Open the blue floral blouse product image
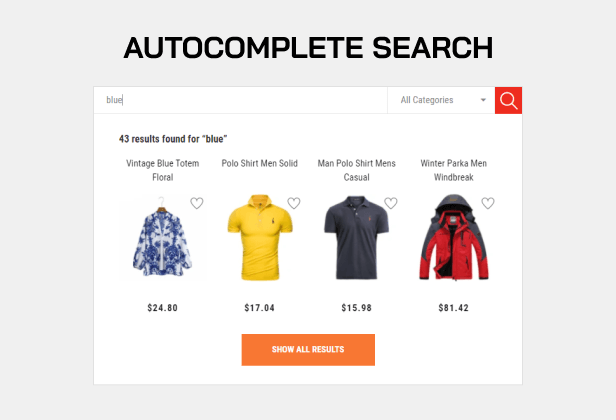 click(x=163, y=239)
